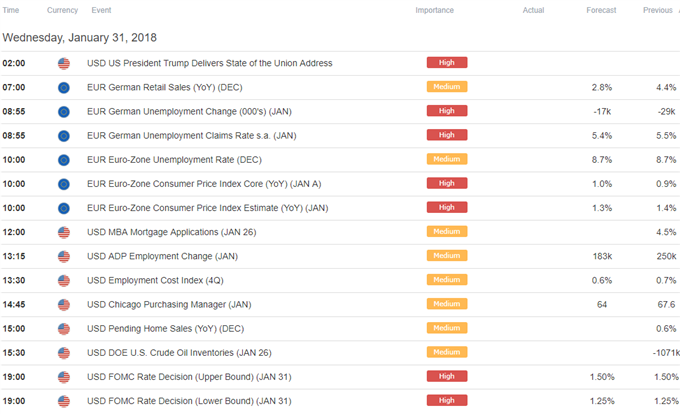Click Medium badge for Euro-Zone Unemployment Rate

click(447, 159)
